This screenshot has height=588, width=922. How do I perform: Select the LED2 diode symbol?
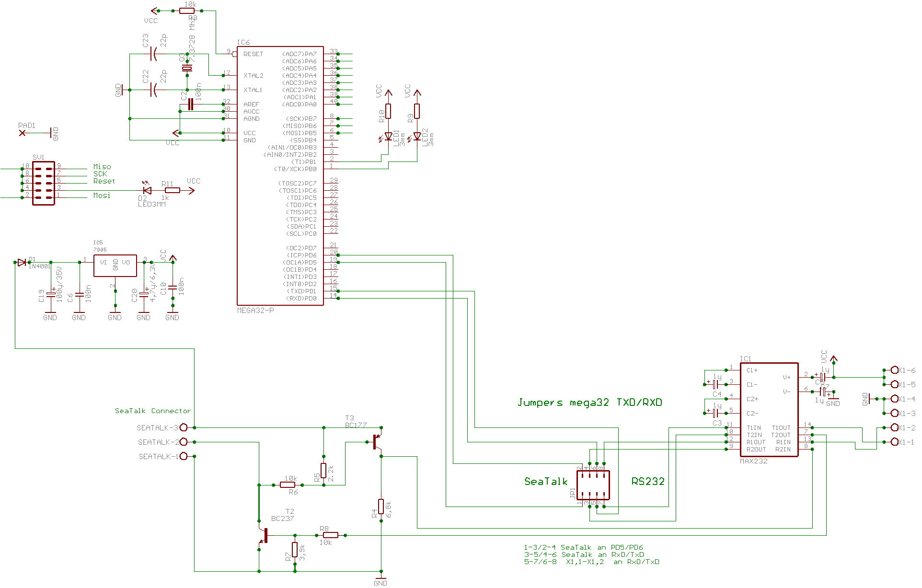[417, 137]
